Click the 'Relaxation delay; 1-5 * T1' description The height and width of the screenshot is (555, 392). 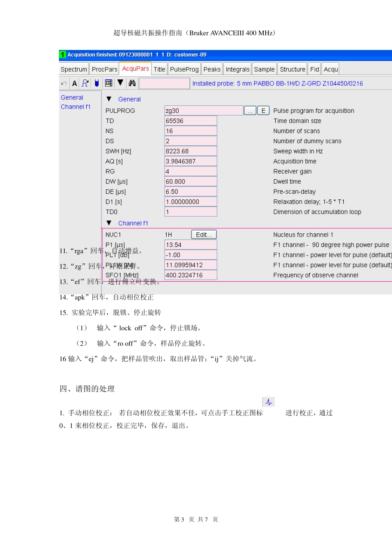pos(309,202)
